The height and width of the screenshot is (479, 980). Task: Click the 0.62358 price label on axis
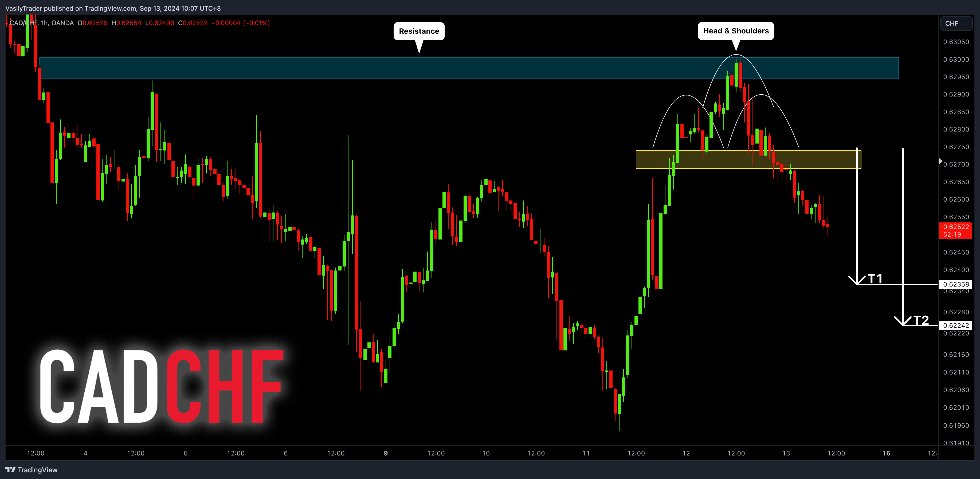955,284
